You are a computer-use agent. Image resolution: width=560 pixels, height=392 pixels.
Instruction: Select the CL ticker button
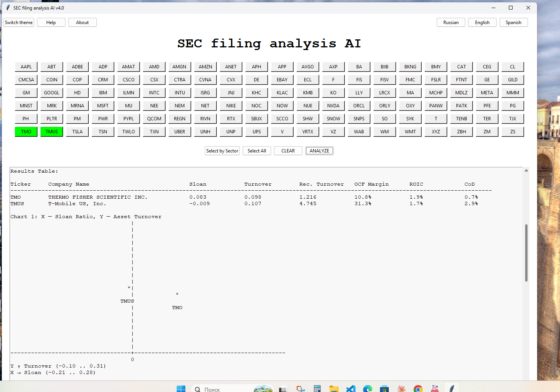coord(513,67)
